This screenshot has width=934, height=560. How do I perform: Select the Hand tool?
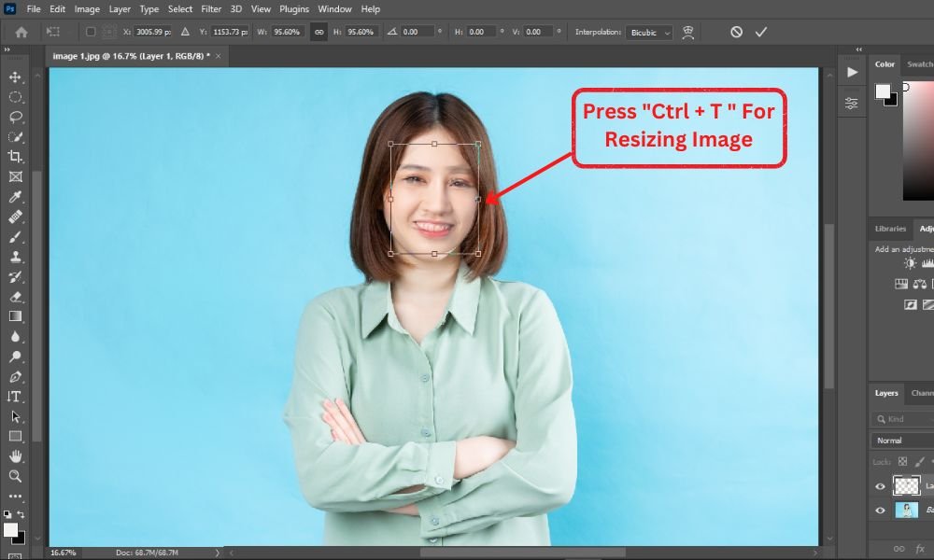point(16,456)
